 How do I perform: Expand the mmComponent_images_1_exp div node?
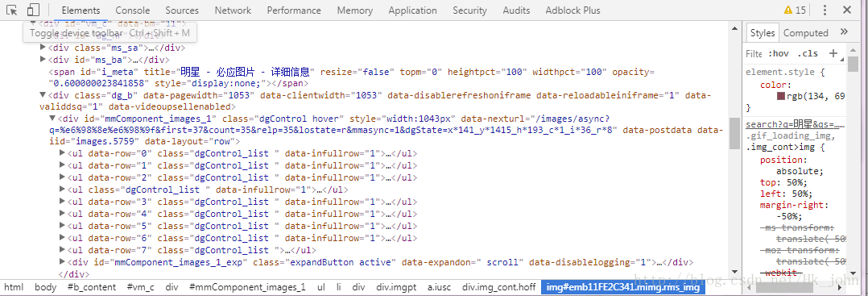(x=62, y=262)
